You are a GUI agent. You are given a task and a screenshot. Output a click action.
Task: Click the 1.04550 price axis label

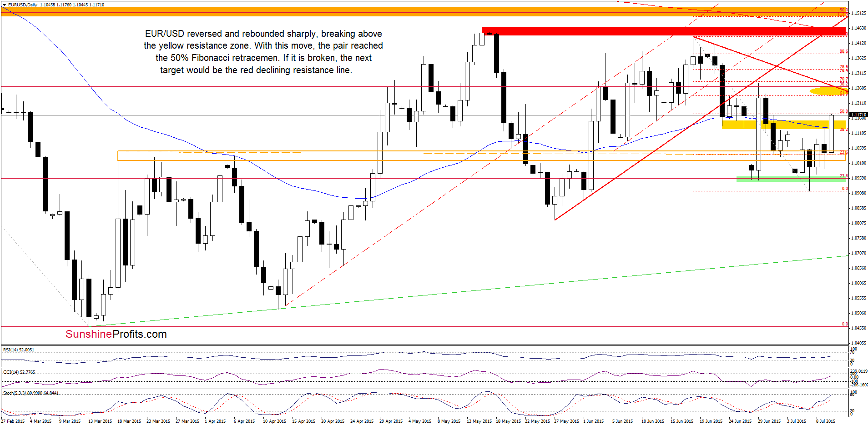pos(858,328)
